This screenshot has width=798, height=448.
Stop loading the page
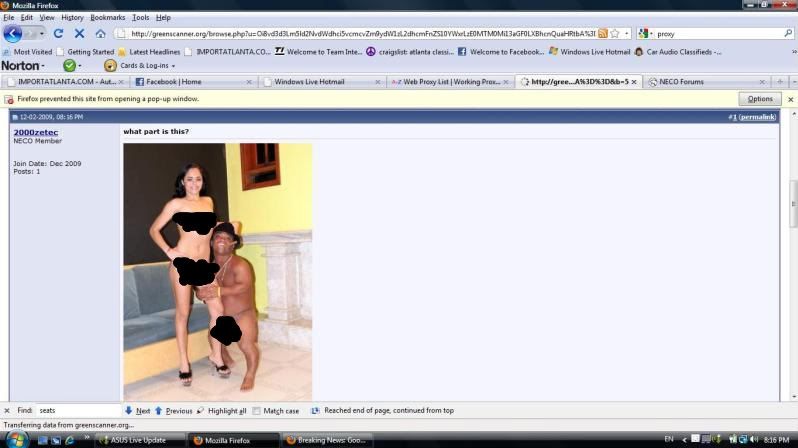tap(79, 33)
